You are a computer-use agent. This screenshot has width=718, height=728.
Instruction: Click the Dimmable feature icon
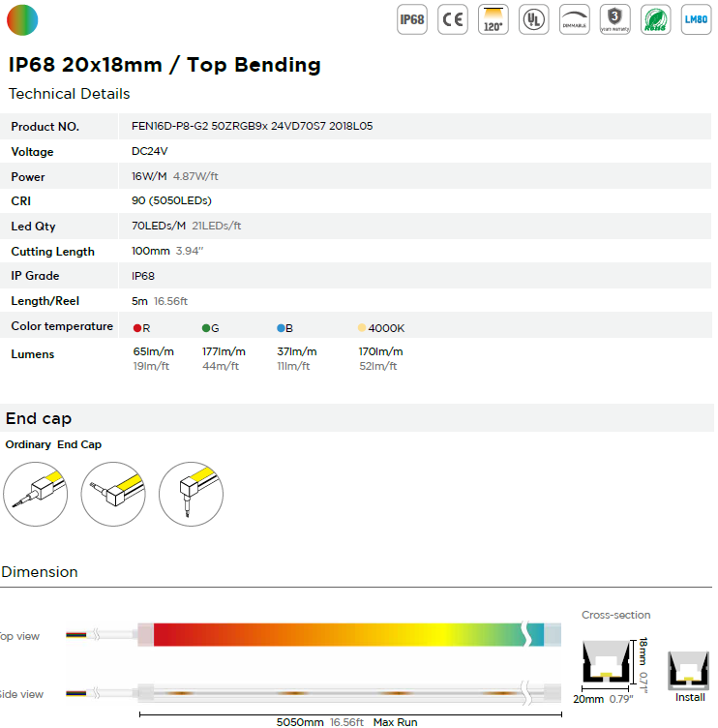tap(574, 19)
